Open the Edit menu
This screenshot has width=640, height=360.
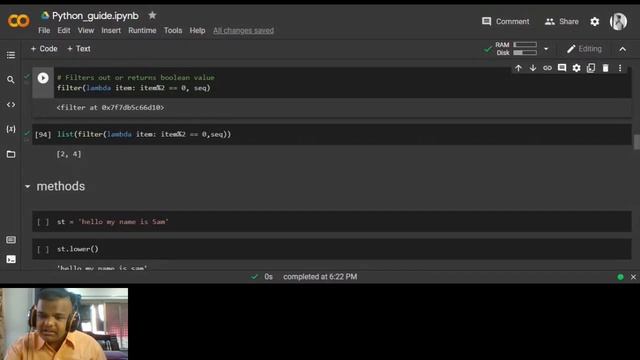(64, 31)
